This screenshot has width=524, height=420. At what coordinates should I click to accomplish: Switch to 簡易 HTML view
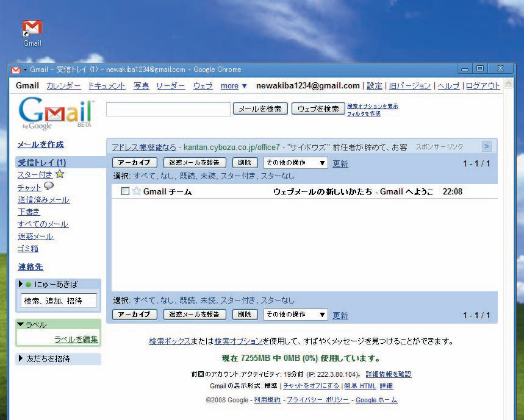click(x=361, y=386)
